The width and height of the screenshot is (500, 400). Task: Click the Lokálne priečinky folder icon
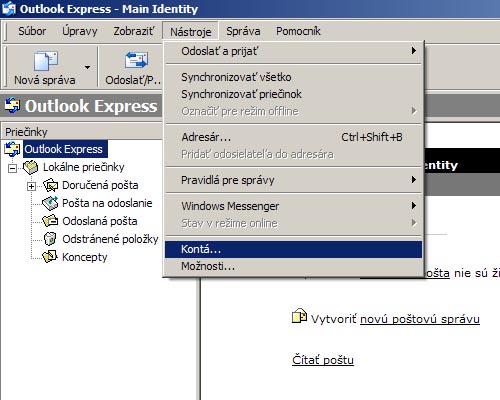(31, 167)
